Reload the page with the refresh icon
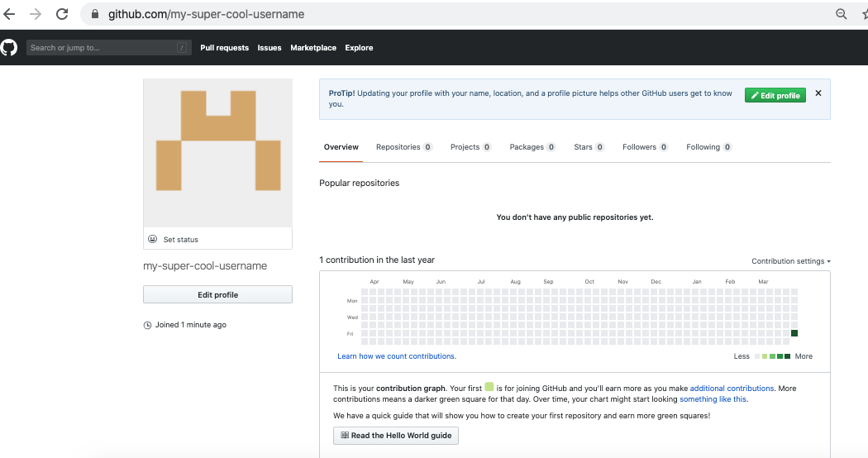 click(62, 14)
